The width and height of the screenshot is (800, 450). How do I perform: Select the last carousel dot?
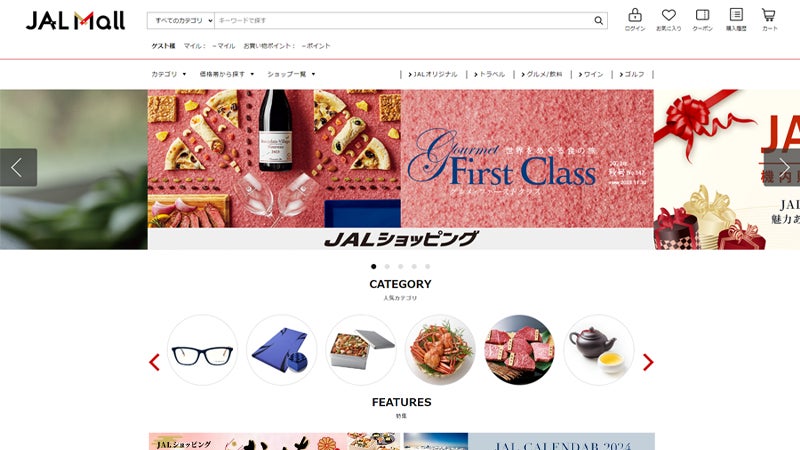[428, 266]
